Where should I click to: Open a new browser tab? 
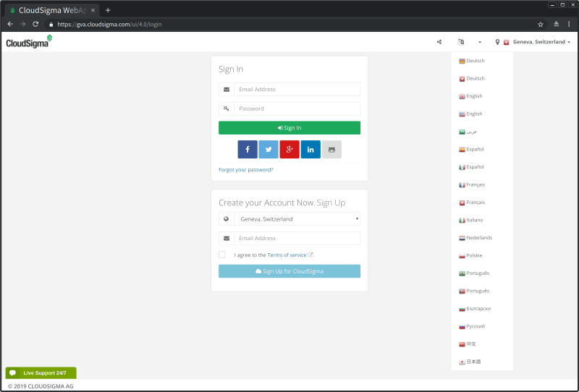(x=108, y=10)
